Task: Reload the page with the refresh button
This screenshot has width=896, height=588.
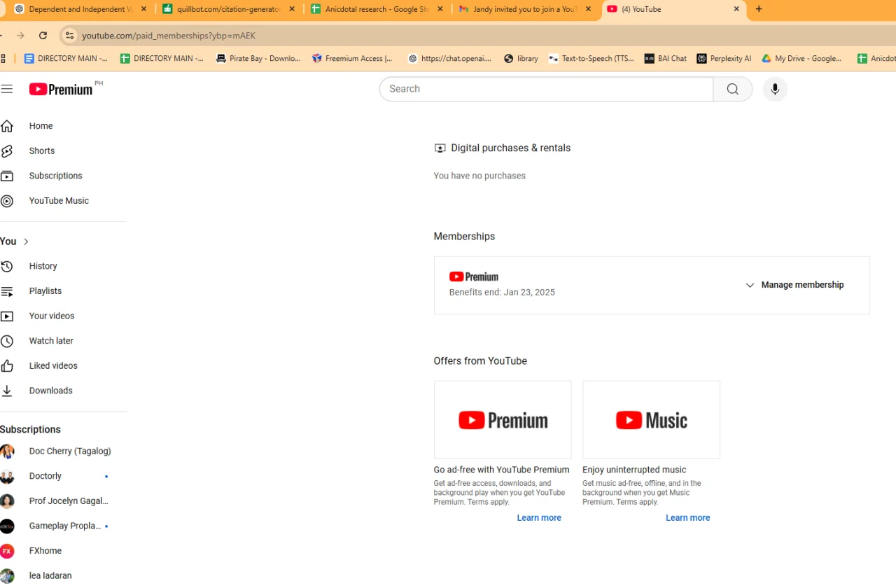Action: click(43, 36)
